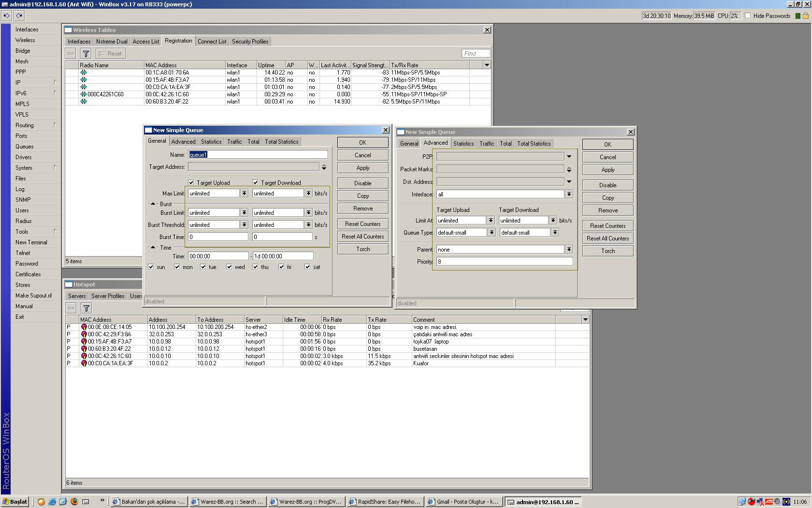
Task: Enable the Hide Passwords checkbox
Action: (x=748, y=15)
